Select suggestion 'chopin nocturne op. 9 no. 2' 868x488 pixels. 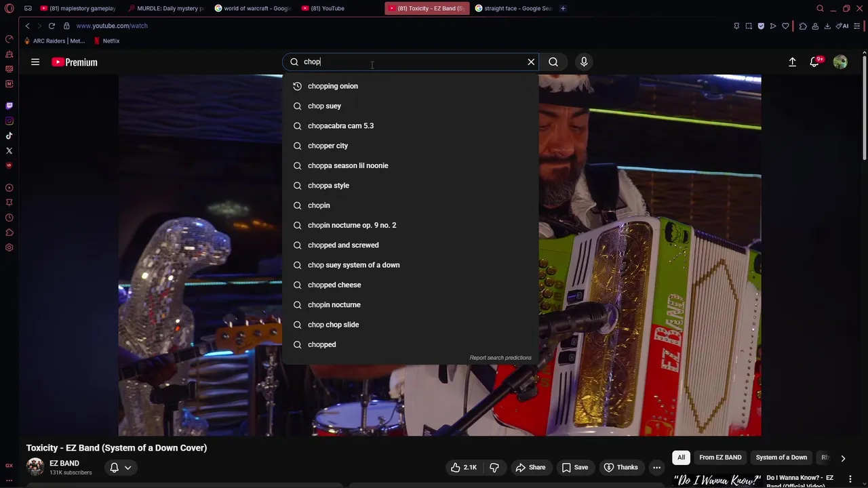[410, 225]
